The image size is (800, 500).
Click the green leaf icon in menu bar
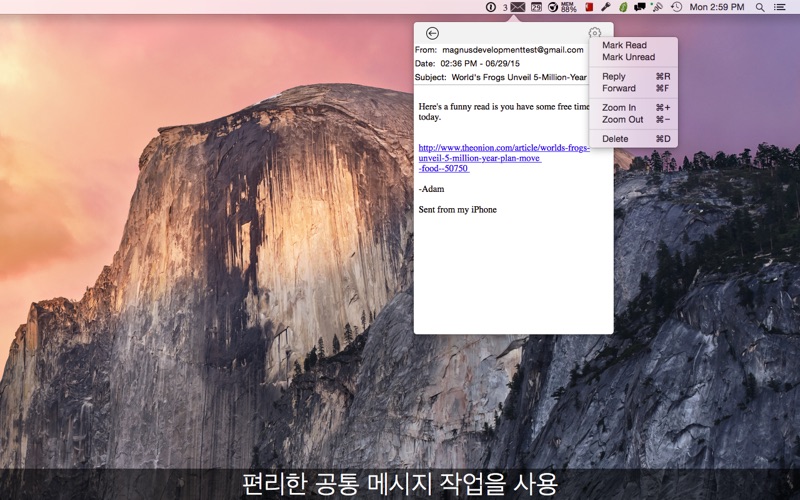(623, 7)
